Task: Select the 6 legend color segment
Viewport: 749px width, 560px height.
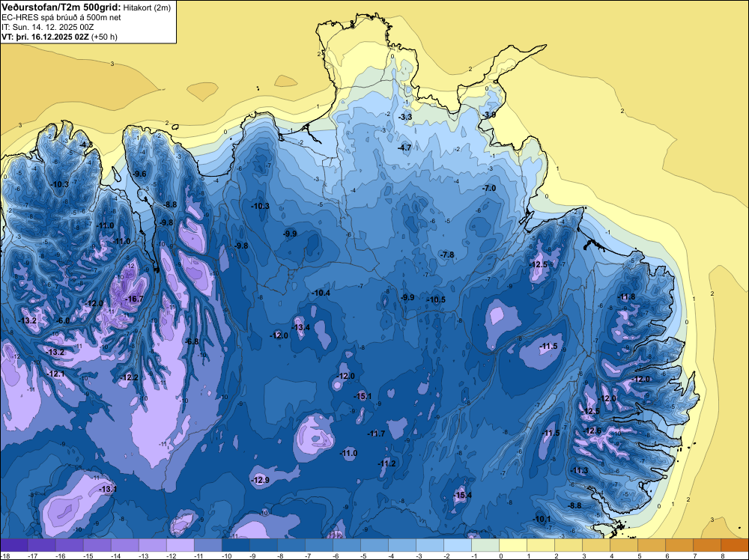Action: [x=679, y=545]
